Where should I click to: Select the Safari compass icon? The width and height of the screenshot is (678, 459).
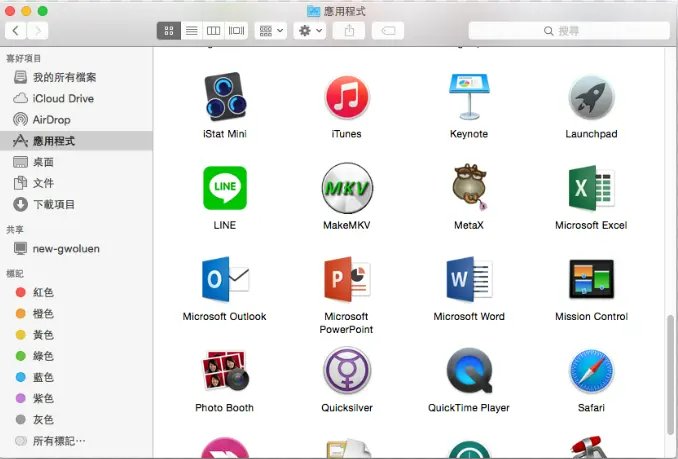591,371
